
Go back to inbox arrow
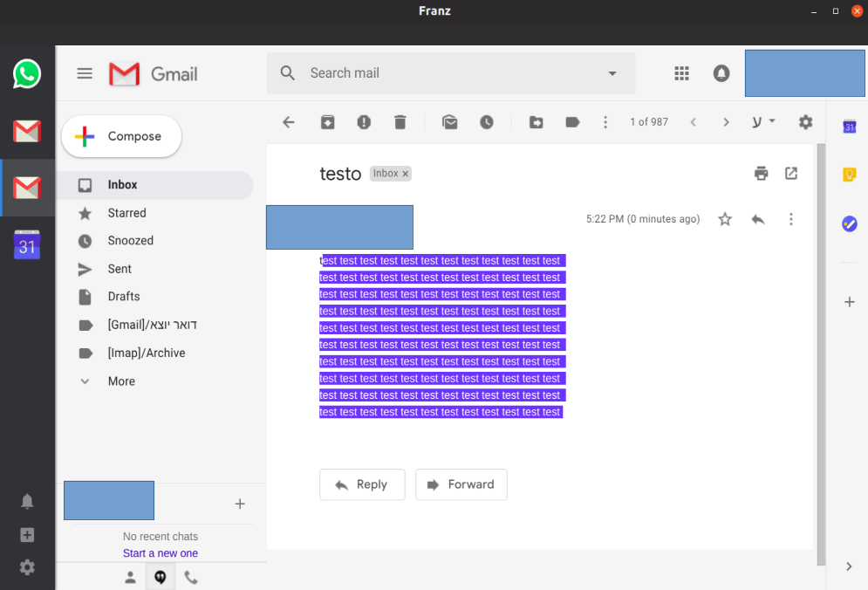click(x=289, y=122)
